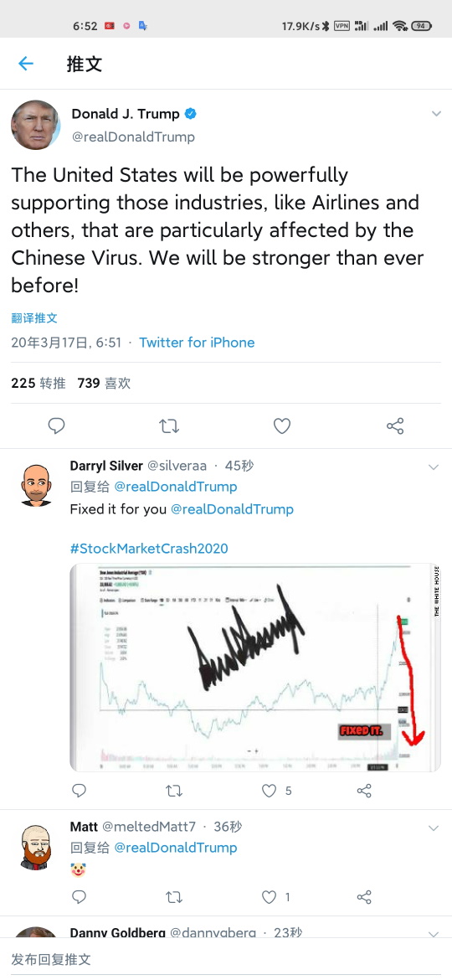Screen dimensions: 452x980
Task: Tap the 发布回复推文 reply input field
Action: [226, 959]
